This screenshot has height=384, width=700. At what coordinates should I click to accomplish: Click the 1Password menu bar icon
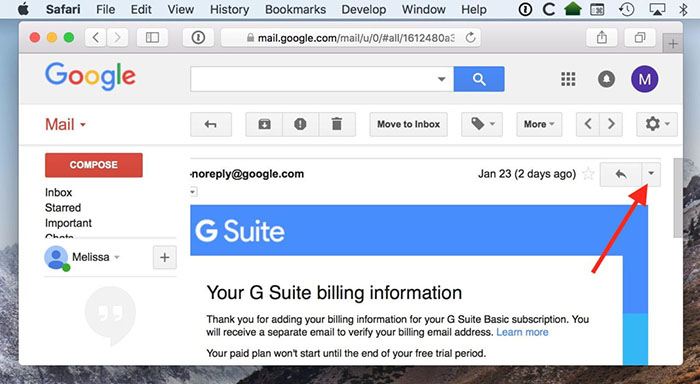525,9
